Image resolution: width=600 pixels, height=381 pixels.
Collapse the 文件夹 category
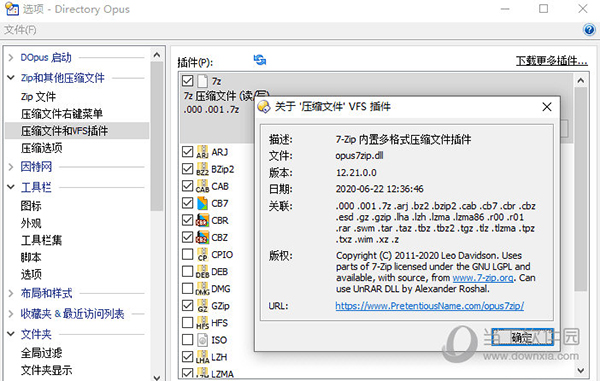[11, 334]
